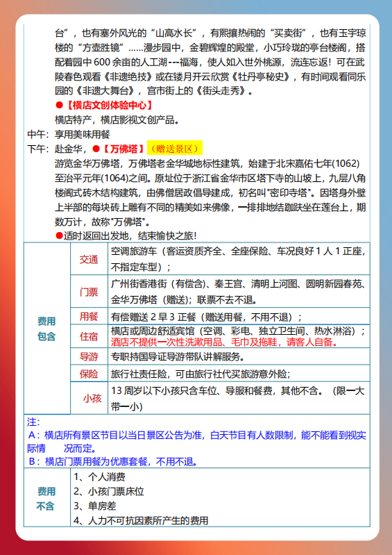Viewport: 392px width, 555px height.
Task: Click the blue note label 注:
Action: (x=33, y=422)
